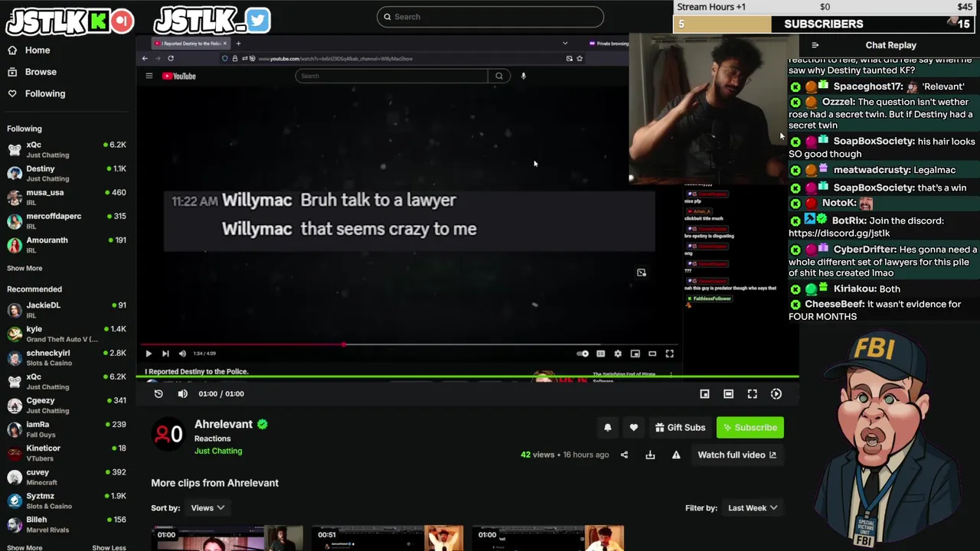Open the Sort by Views dropdown

click(x=207, y=508)
